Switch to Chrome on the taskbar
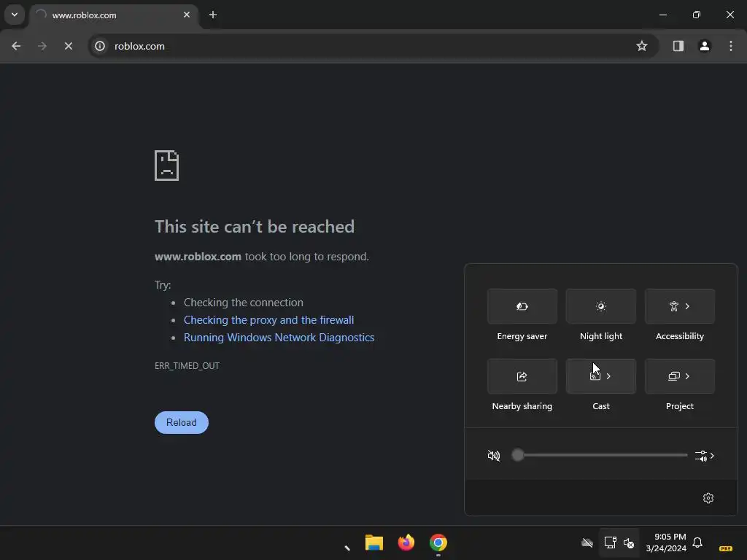Screen dimensions: 747x560 pyautogui.click(x=438, y=542)
